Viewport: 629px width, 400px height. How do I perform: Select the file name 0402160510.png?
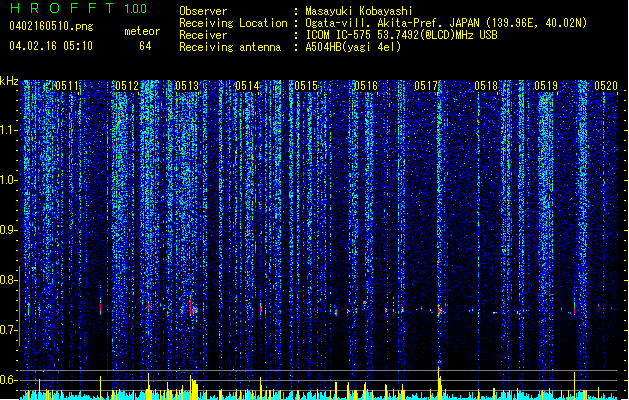(x=51, y=27)
